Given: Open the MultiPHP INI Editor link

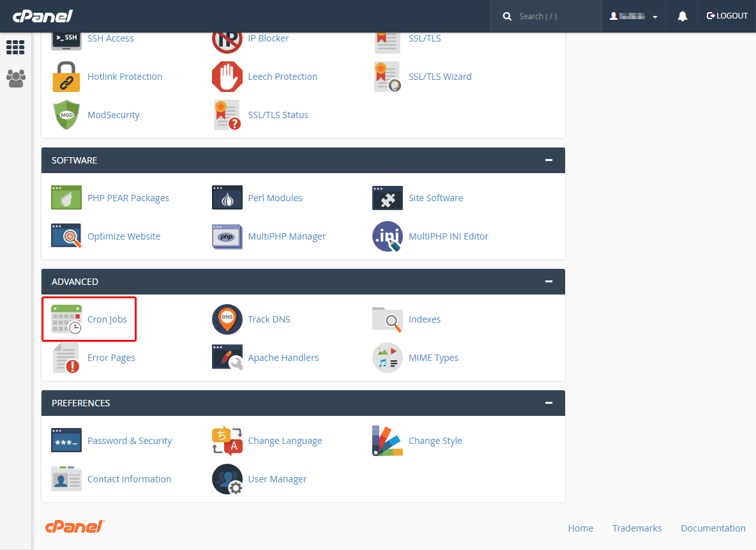Looking at the screenshot, I should point(448,236).
